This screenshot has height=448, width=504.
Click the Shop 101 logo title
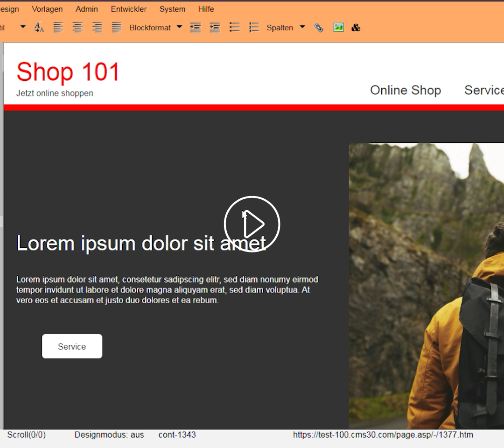68,71
